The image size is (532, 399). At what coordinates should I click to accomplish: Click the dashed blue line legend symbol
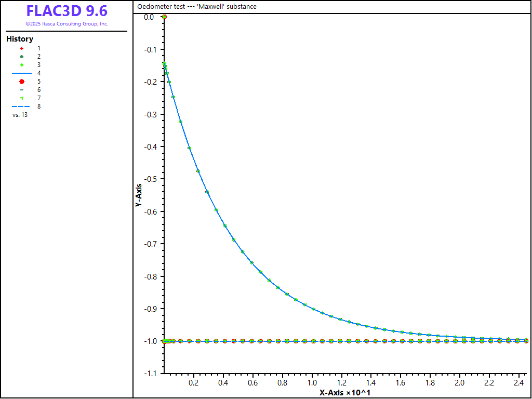22,107
